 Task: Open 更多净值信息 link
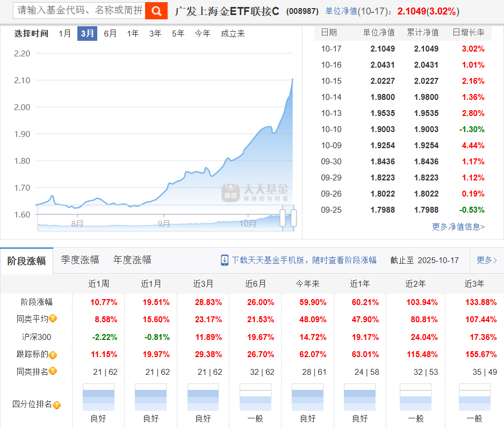pyautogui.click(x=458, y=227)
